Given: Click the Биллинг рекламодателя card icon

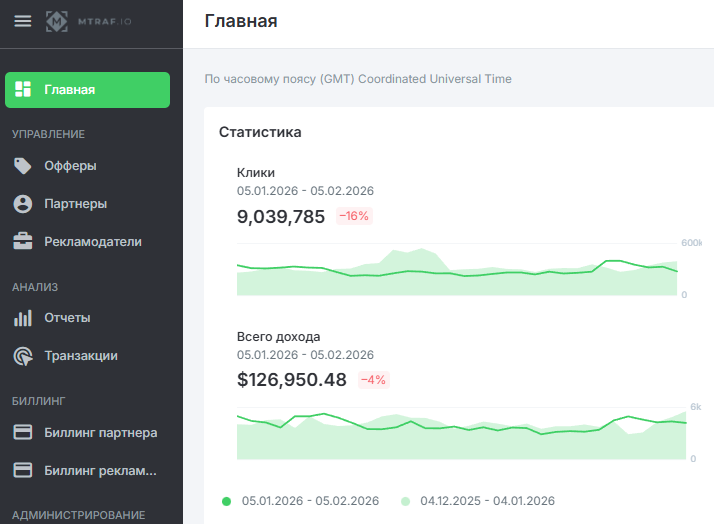Looking at the screenshot, I should tap(23, 471).
